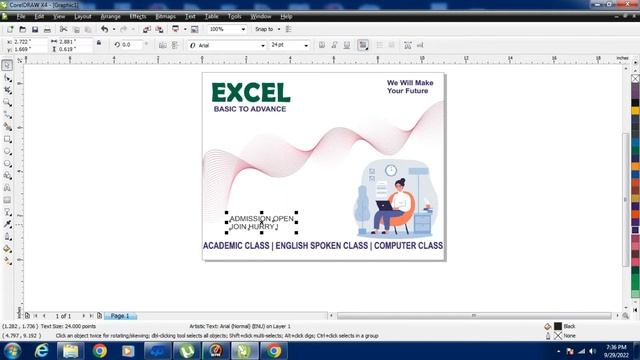Select the Table tool in the toolbox
The image size is (640, 360).
coord(7,200)
